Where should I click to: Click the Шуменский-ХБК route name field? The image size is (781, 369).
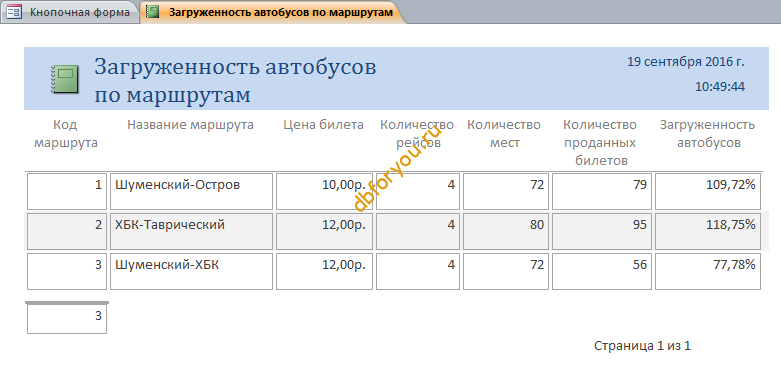pyautogui.click(x=192, y=271)
